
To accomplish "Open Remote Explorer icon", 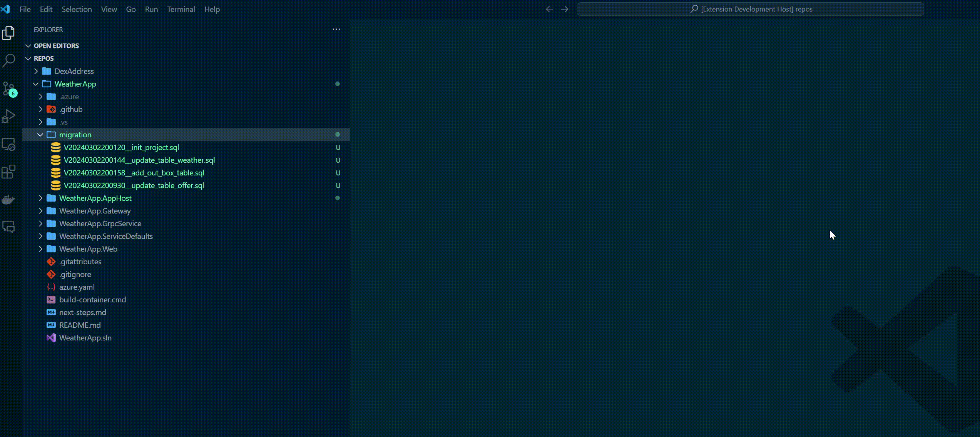I will click(8, 144).
